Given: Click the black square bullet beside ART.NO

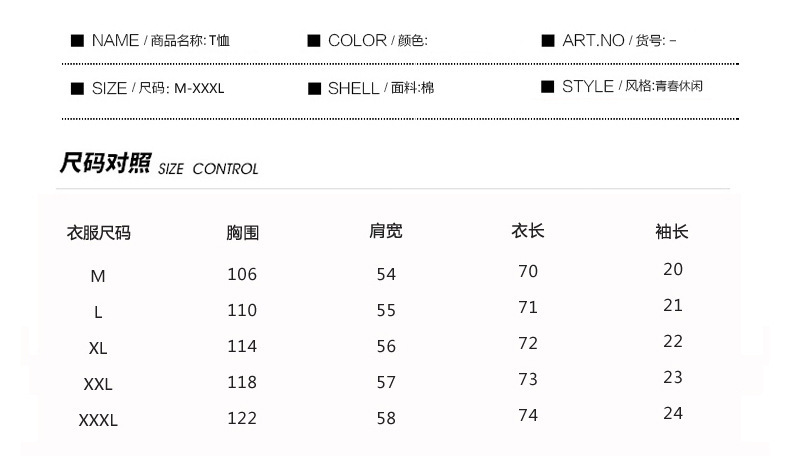Looking at the screenshot, I should [x=548, y=41].
